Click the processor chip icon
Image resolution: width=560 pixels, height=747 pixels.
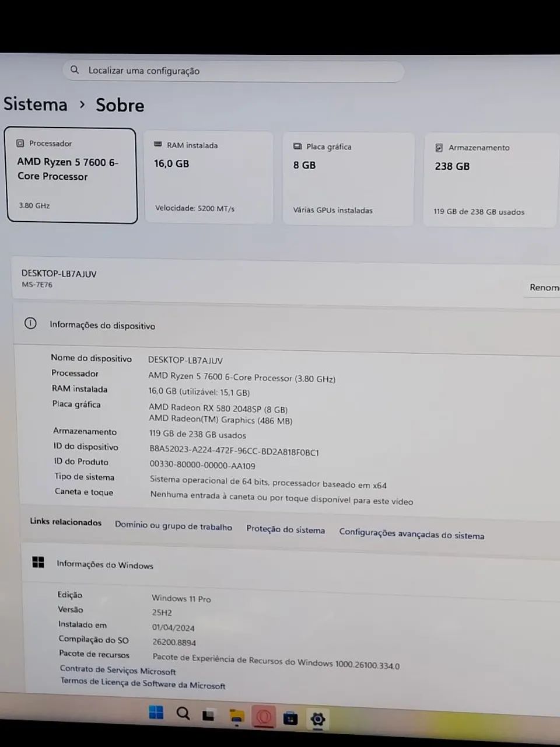click(x=20, y=143)
